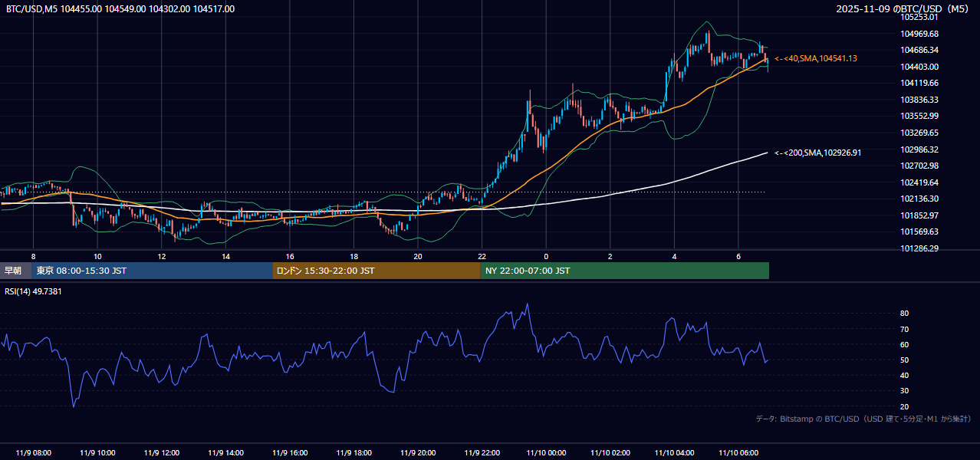Click the RSI(14) 49.7381 indicator label
Image resolution: width=980 pixels, height=460 pixels.
33,291
